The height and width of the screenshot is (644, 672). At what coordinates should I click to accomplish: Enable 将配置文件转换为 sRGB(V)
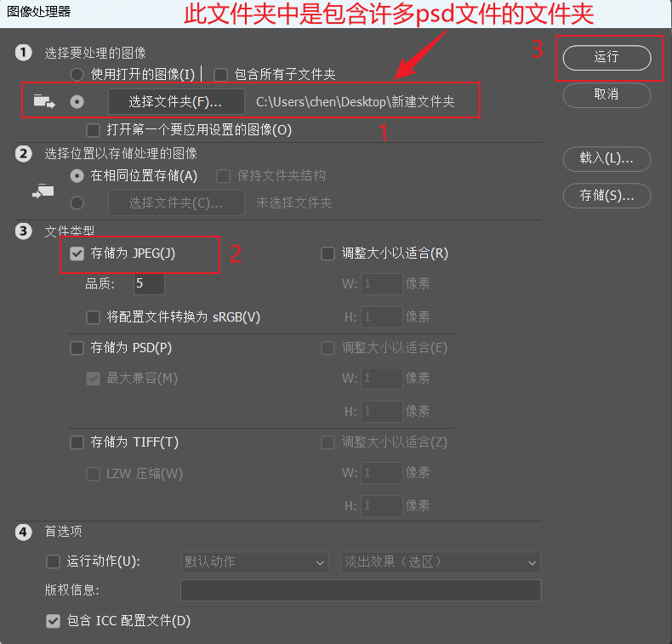[x=93, y=317]
